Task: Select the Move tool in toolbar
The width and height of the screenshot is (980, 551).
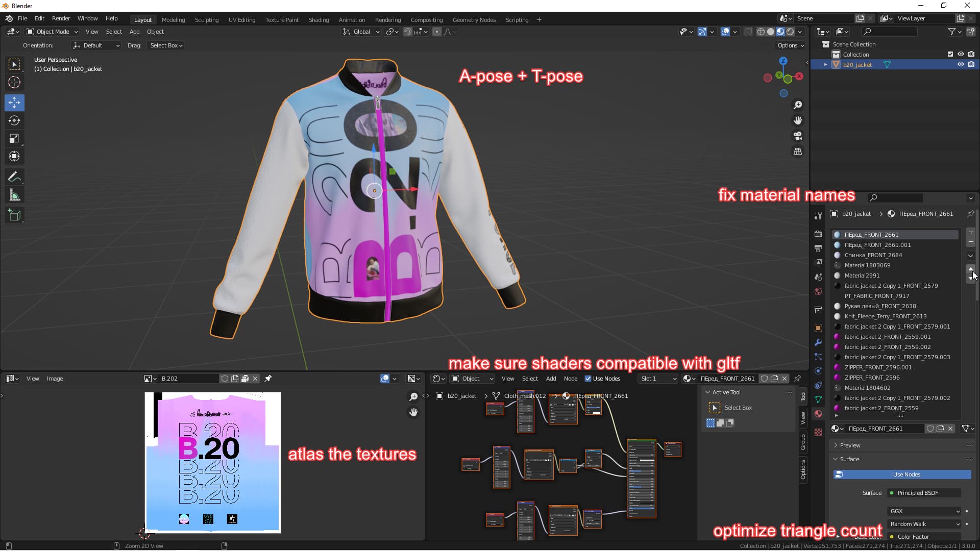Action: tap(15, 102)
